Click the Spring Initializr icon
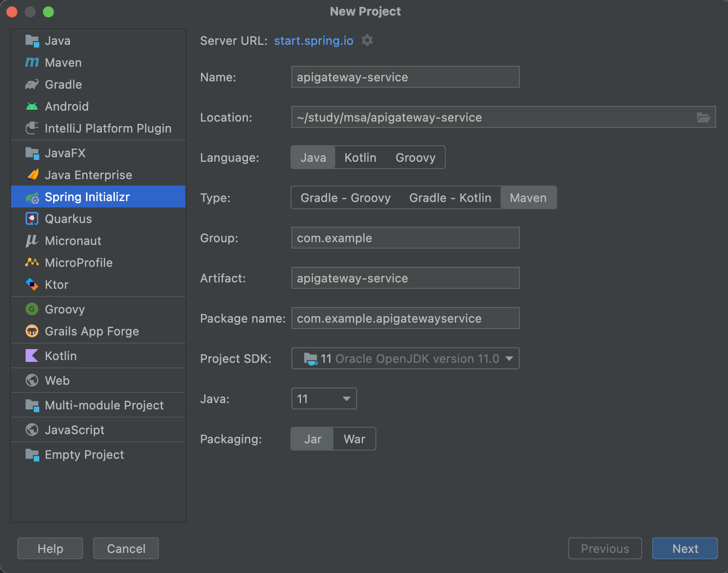Viewport: 728px width, 573px height. (32, 197)
